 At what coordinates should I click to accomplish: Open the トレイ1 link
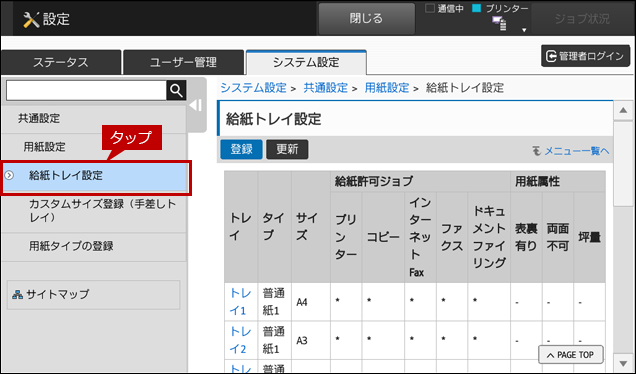click(x=241, y=302)
